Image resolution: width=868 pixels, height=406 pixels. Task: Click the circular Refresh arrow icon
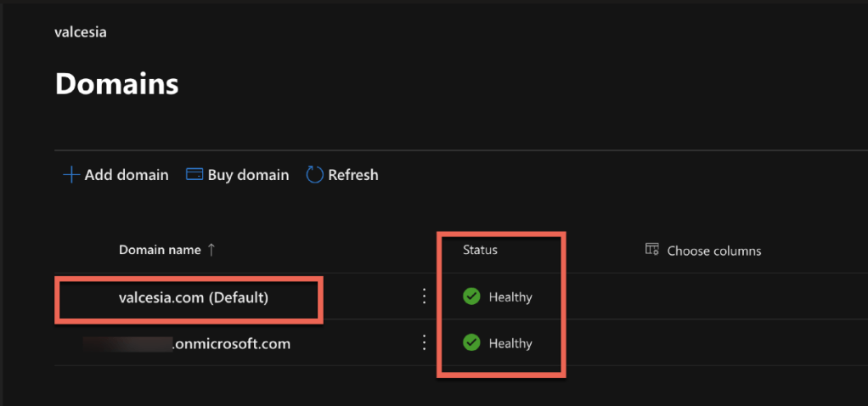tap(314, 175)
